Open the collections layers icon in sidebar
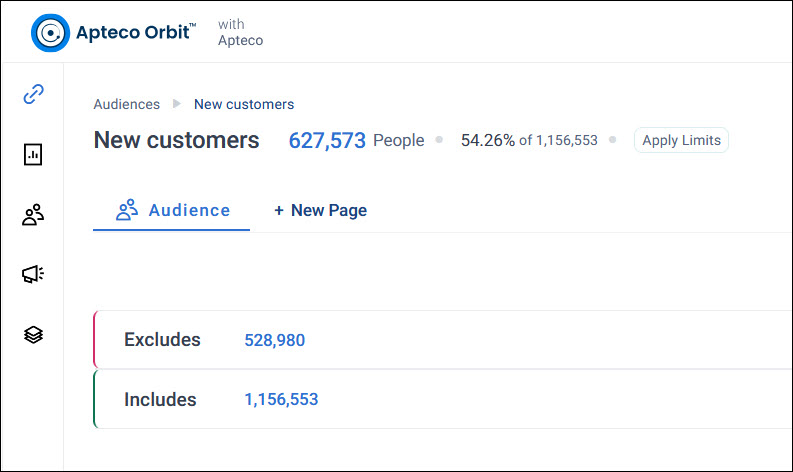The image size is (793, 472). click(x=33, y=334)
